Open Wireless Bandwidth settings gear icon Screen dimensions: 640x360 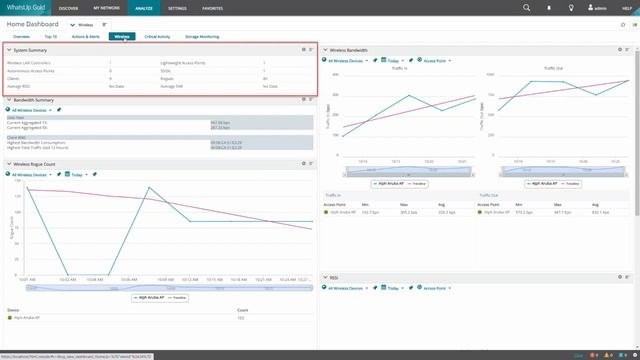[620, 49]
